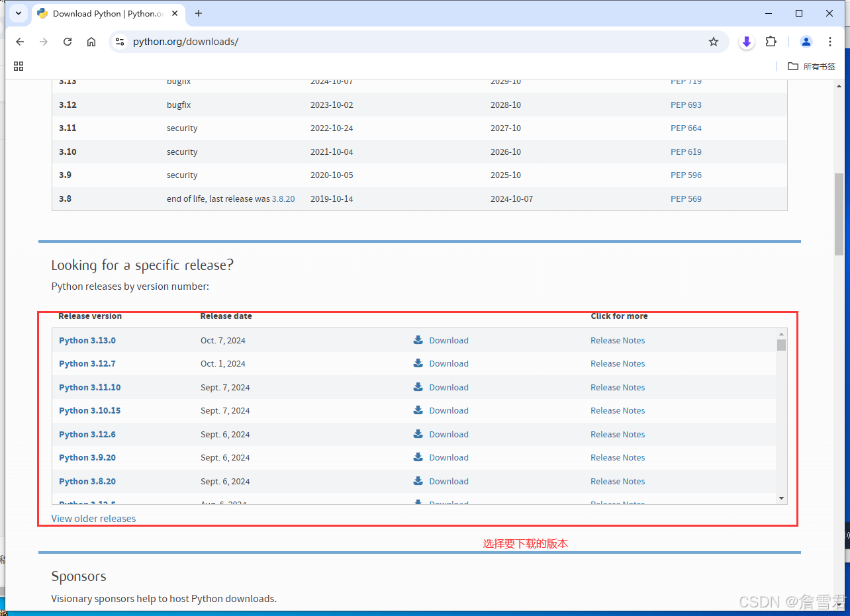Image resolution: width=850 pixels, height=616 pixels.
Task: Open a new tab with plus button
Action: [x=199, y=13]
